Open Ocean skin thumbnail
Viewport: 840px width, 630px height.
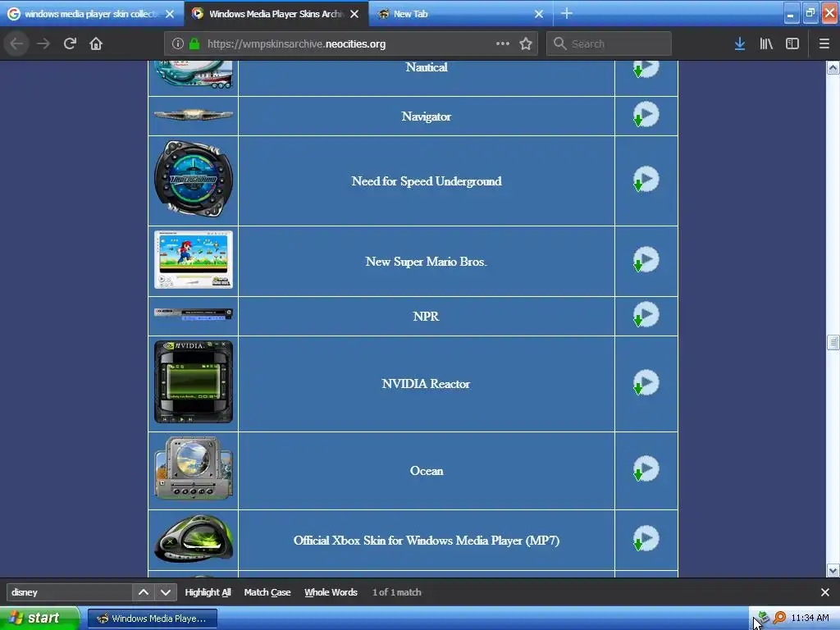(x=194, y=468)
